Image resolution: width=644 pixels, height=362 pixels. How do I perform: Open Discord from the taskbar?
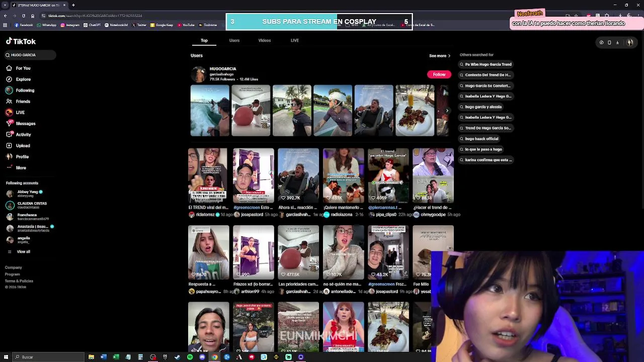click(202, 357)
